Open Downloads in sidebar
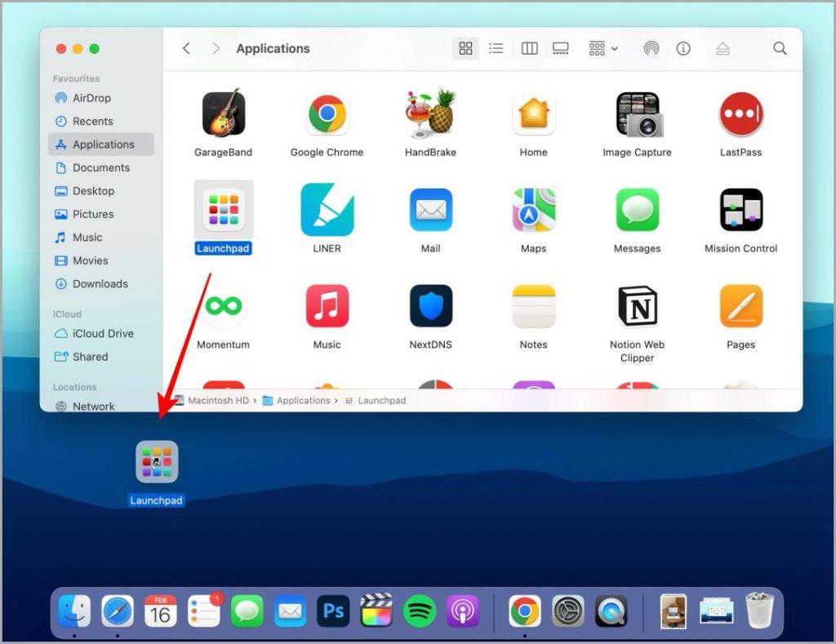 pyautogui.click(x=101, y=283)
